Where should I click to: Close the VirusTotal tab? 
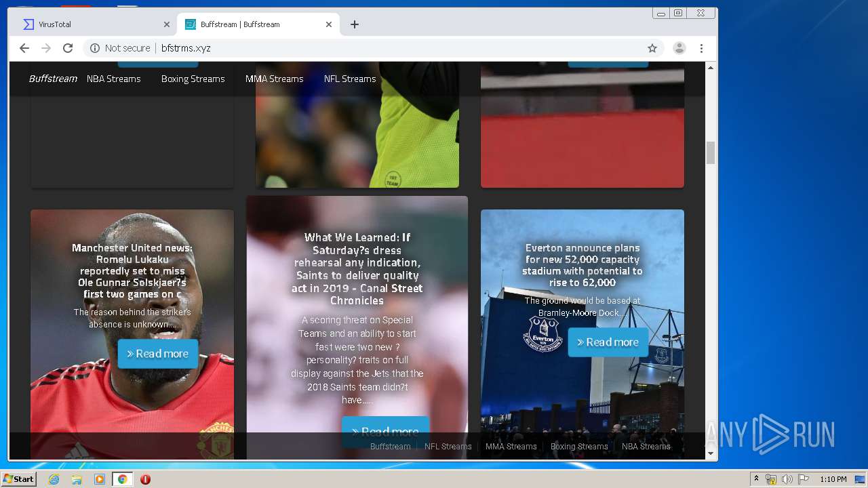pyautogui.click(x=167, y=24)
